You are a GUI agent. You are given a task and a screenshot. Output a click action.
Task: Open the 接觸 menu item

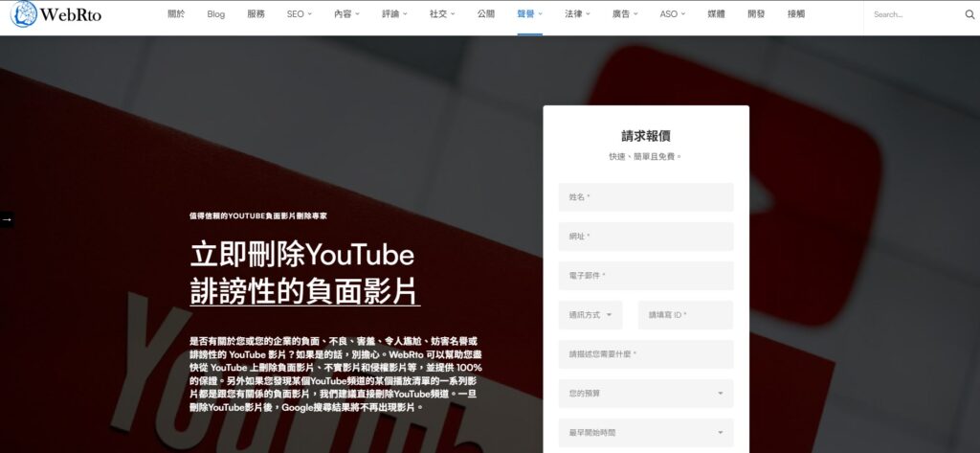pyautogui.click(x=796, y=13)
